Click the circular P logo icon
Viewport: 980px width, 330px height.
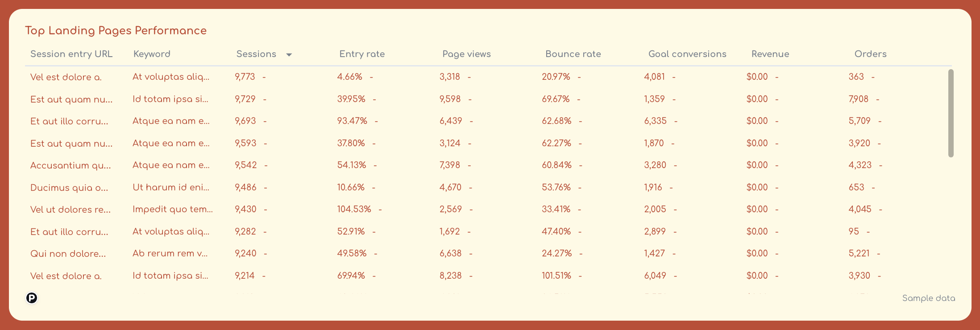(31, 298)
